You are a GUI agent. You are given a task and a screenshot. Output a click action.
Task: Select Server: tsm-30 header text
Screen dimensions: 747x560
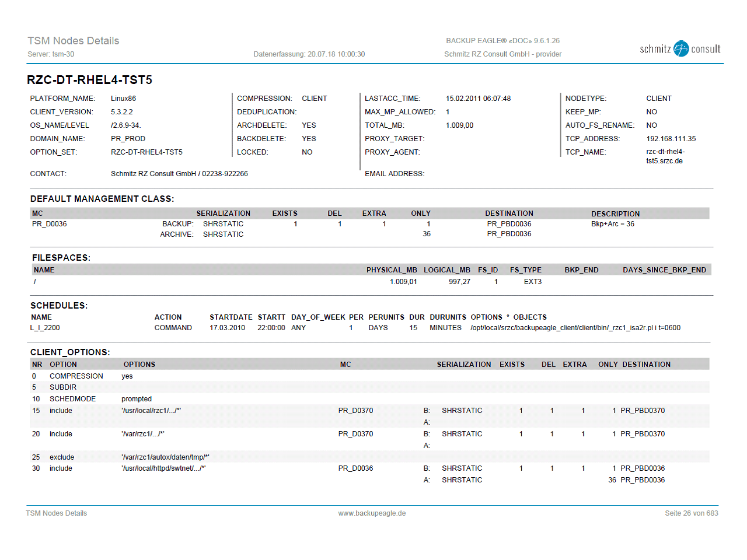pos(51,54)
